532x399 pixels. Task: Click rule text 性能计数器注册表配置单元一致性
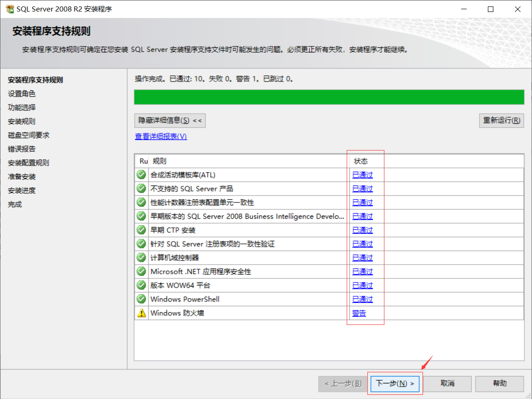coord(202,203)
